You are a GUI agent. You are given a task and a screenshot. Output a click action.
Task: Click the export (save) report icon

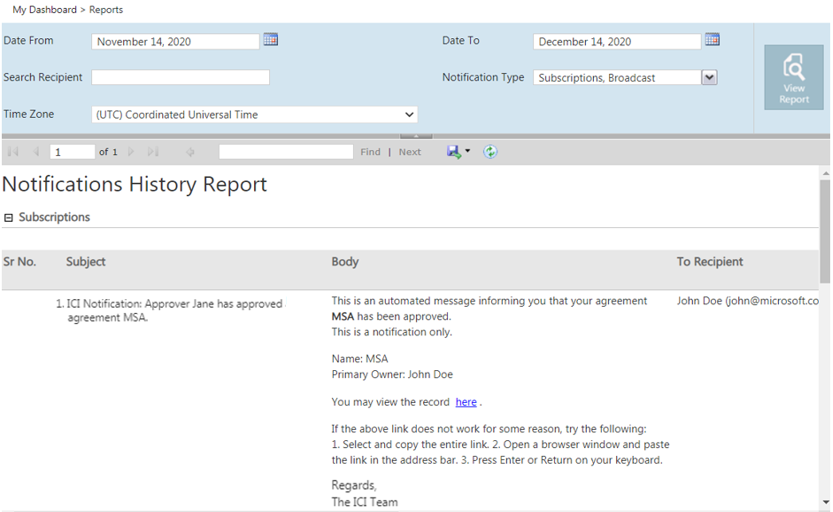tap(455, 152)
